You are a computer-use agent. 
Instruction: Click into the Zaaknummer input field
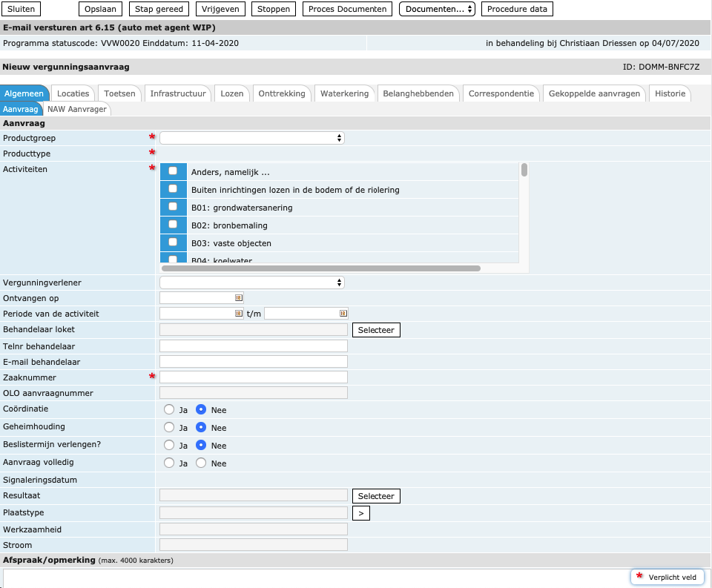tap(253, 377)
